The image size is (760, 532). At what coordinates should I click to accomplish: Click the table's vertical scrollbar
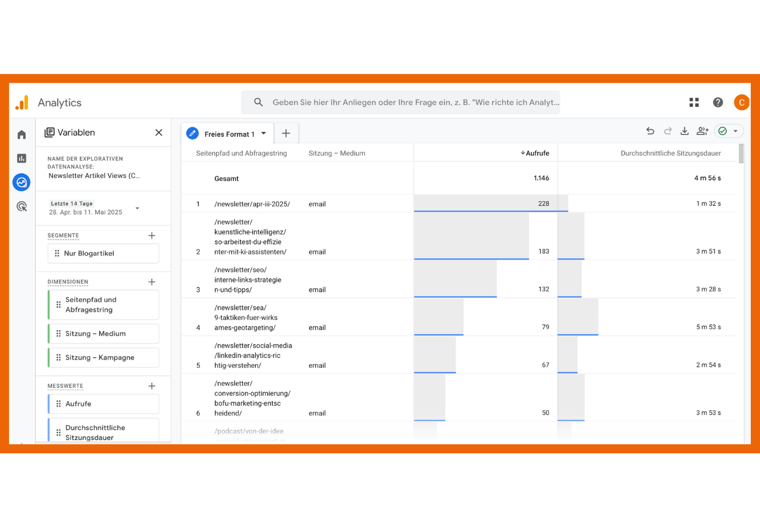tap(741, 154)
